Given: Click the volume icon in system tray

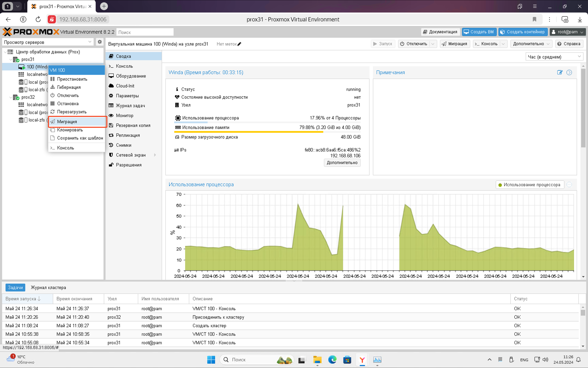Looking at the screenshot, I should [545, 359].
